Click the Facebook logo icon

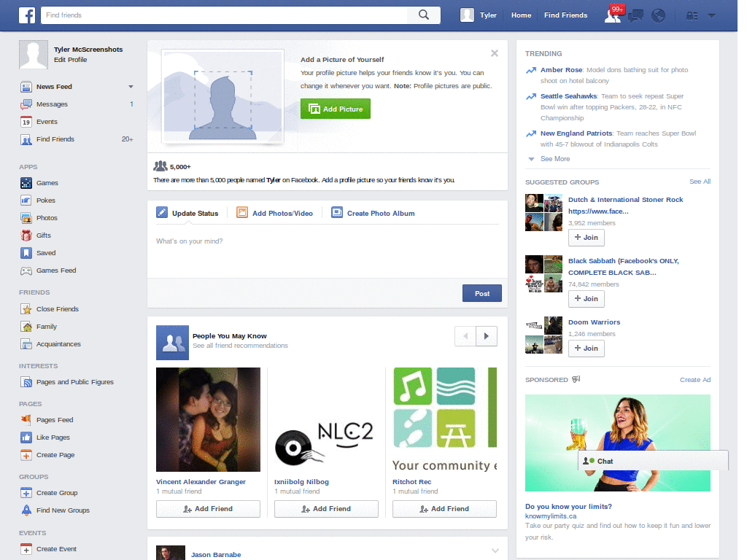[x=27, y=15]
